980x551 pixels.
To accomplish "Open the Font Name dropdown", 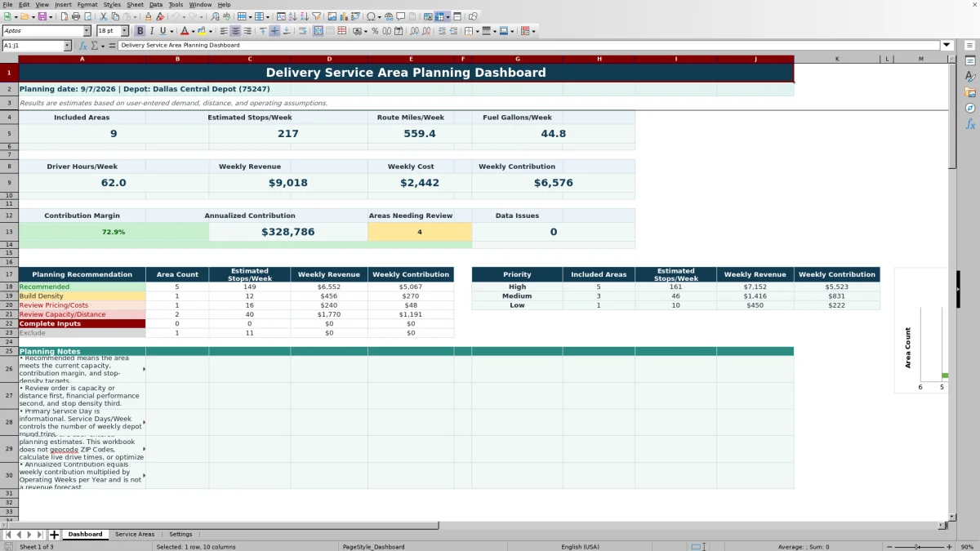I will click(87, 31).
